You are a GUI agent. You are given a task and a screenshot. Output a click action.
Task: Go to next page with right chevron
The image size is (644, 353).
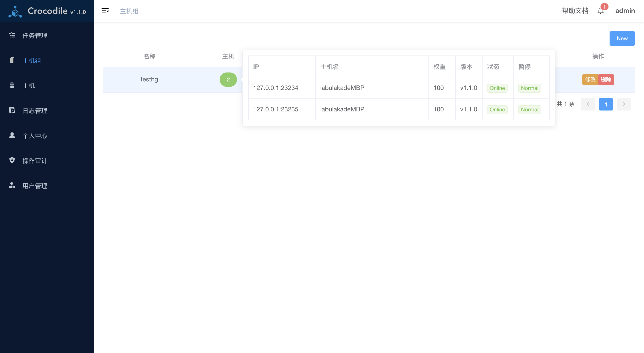[623, 104]
